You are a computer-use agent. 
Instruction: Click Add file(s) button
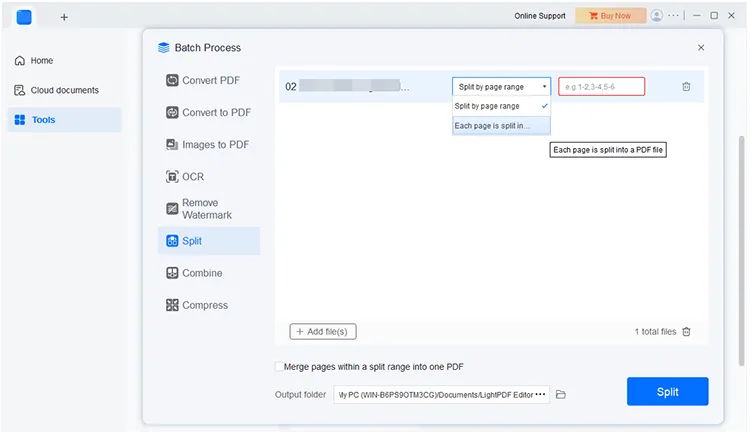tap(323, 332)
